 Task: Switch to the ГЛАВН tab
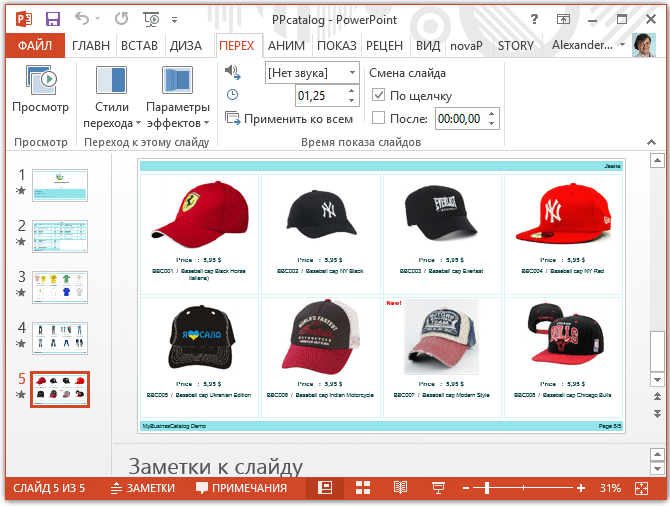(91, 45)
